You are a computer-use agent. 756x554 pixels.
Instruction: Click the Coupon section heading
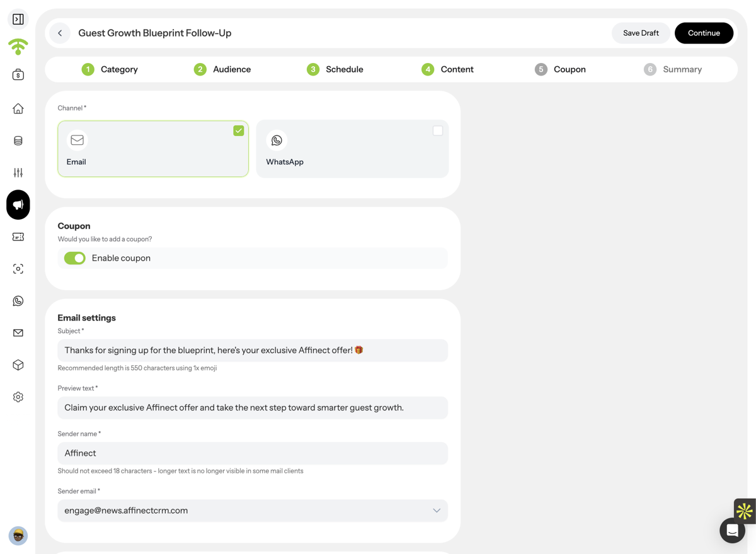74,226
